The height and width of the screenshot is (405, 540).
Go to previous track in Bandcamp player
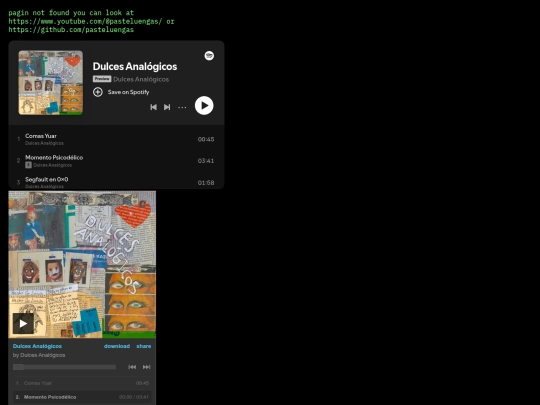(x=132, y=367)
